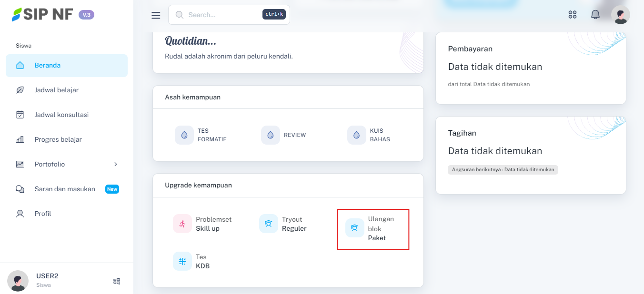
Task: Open Progres belajar page
Action: (58, 139)
